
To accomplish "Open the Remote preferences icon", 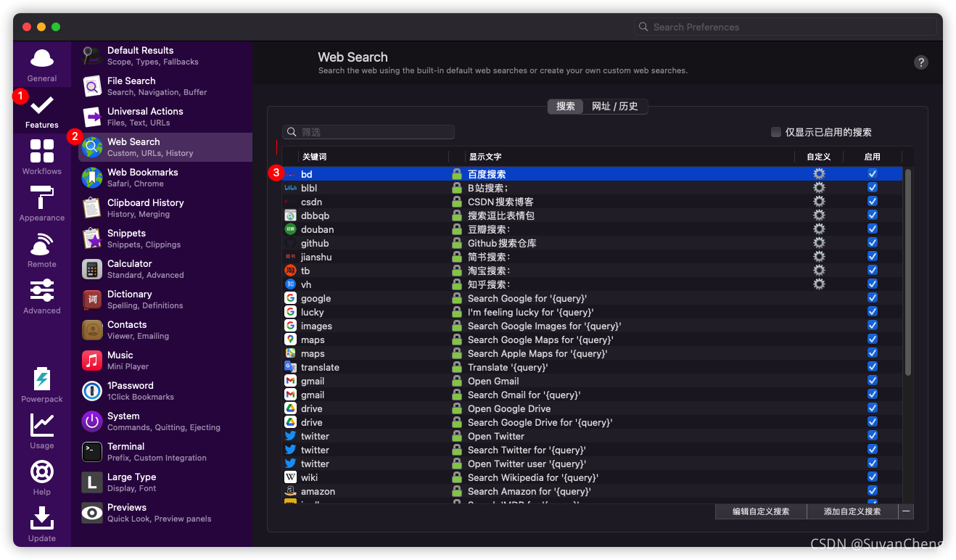I will tap(42, 244).
